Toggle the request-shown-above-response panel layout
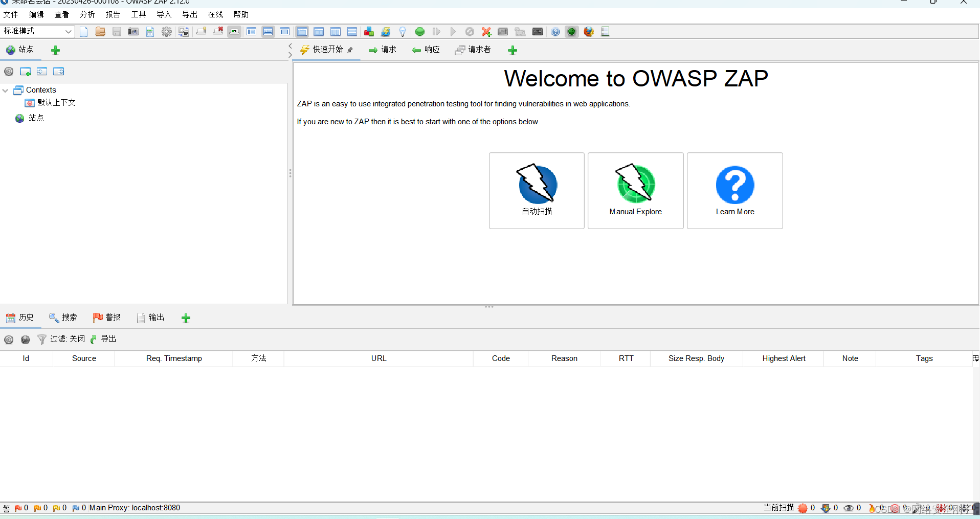 click(352, 32)
